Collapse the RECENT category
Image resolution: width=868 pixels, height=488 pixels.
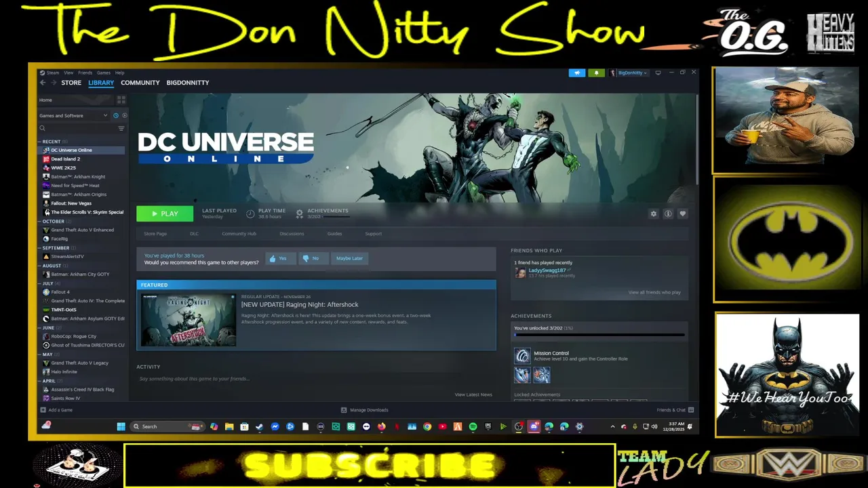pos(50,142)
